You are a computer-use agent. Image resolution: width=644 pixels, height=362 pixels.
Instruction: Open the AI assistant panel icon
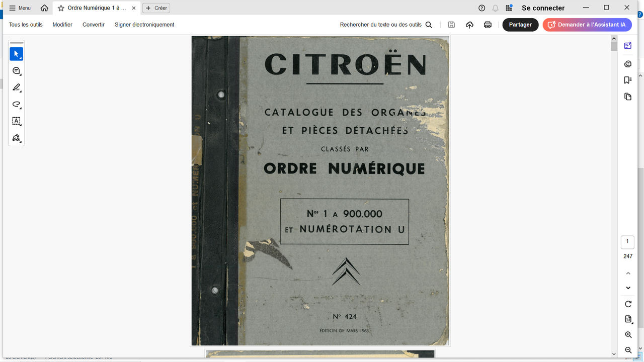(x=628, y=46)
